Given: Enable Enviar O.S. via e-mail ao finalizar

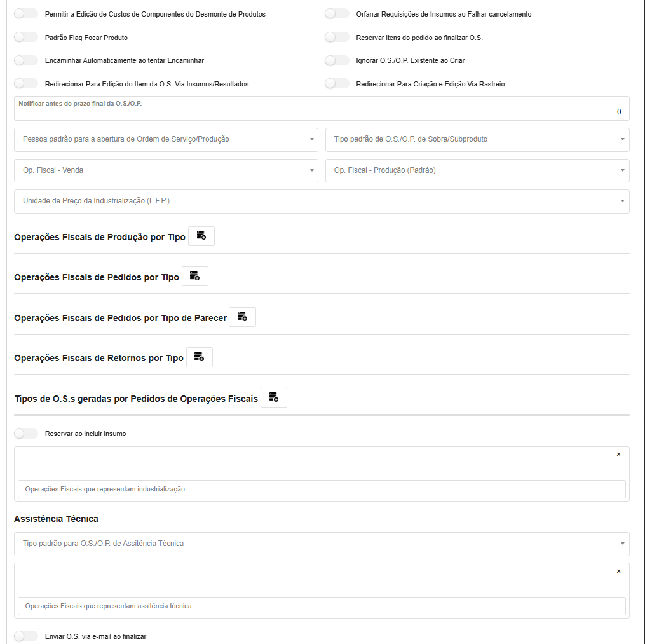Looking at the screenshot, I should pos(26,636).
